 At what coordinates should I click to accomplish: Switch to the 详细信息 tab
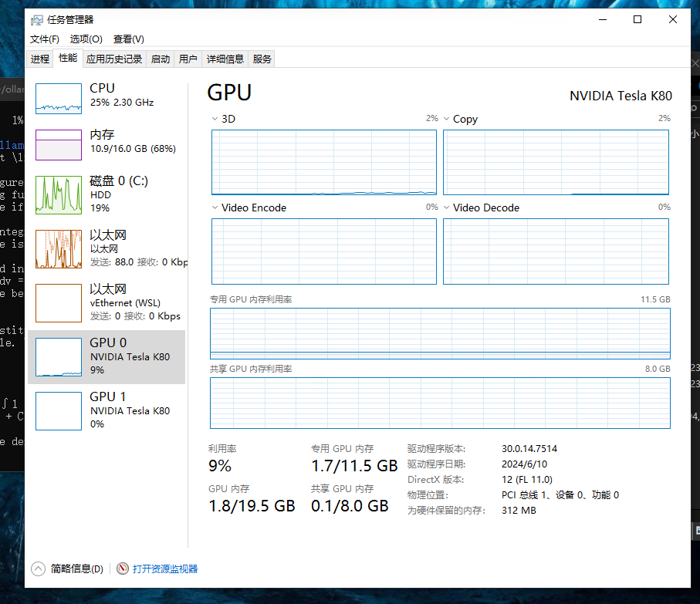point(225,59)
